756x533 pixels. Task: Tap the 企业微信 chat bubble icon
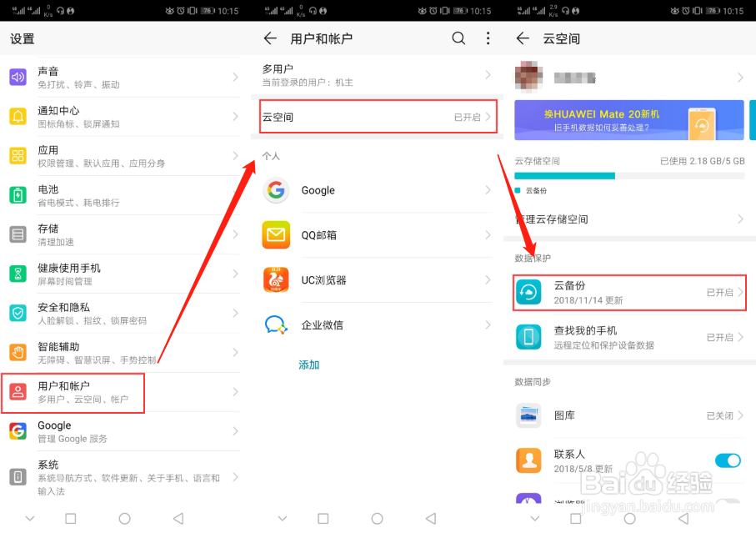pos(276,324)
